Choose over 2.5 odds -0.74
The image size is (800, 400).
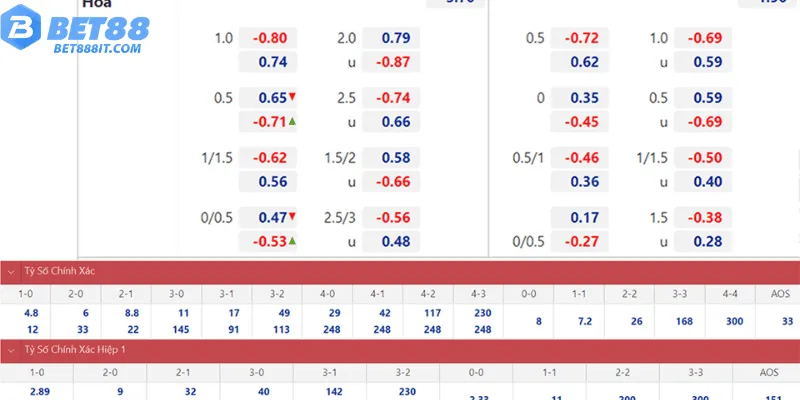pyautogui.click(x=391, y=98)
